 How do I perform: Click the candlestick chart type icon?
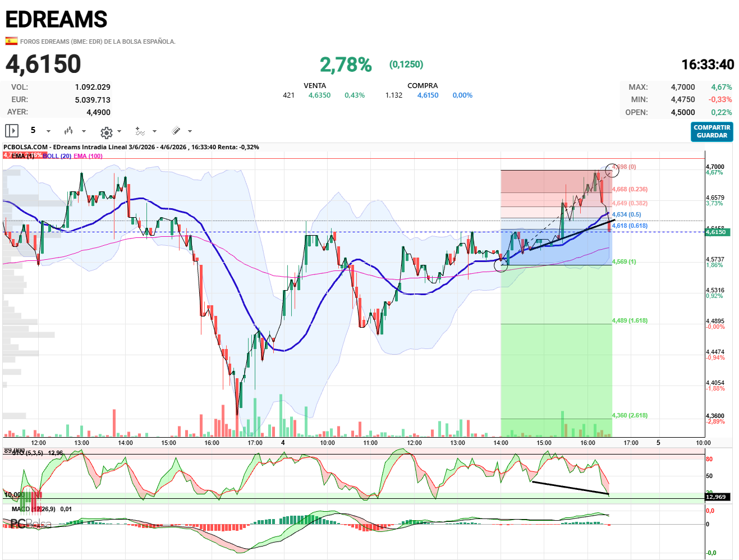68,131
